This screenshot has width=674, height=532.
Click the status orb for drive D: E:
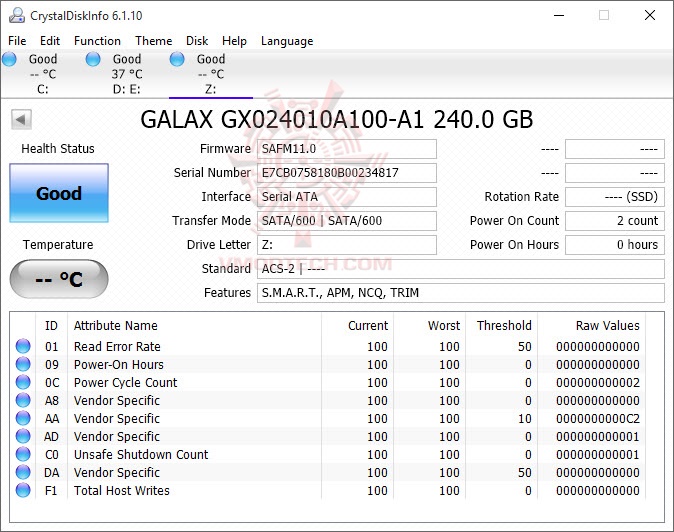point(93,59)
